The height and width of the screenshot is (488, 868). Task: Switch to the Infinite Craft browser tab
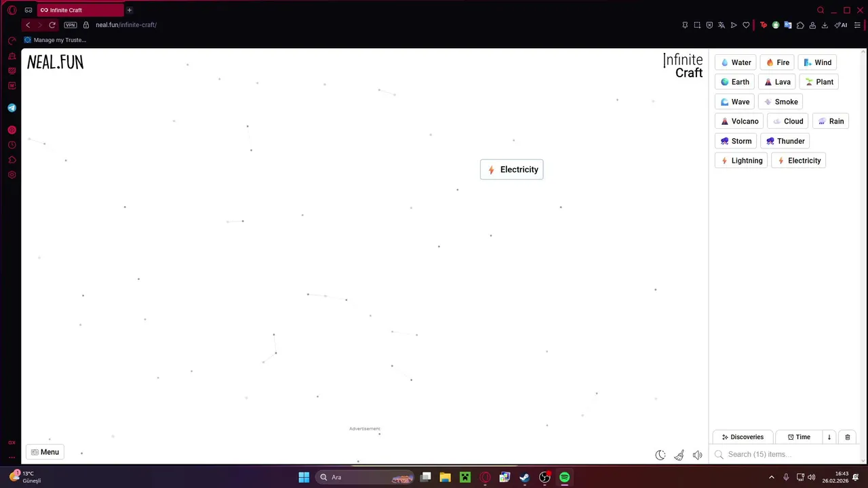click(x=79, y=10)
